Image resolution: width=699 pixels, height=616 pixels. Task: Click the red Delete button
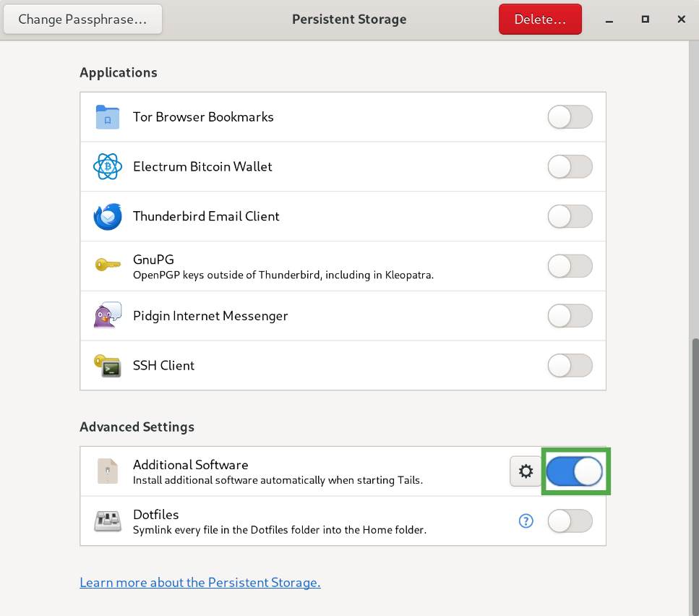tap(540, 20)
